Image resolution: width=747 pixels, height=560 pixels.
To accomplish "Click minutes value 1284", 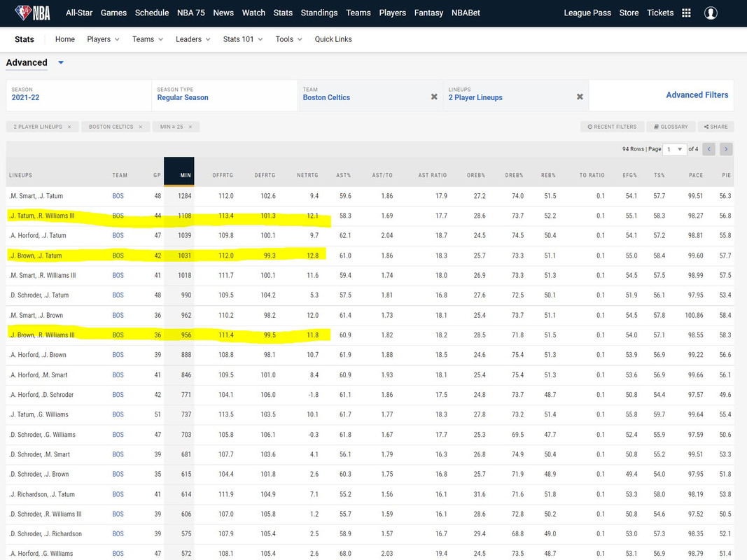I will 185,196.
